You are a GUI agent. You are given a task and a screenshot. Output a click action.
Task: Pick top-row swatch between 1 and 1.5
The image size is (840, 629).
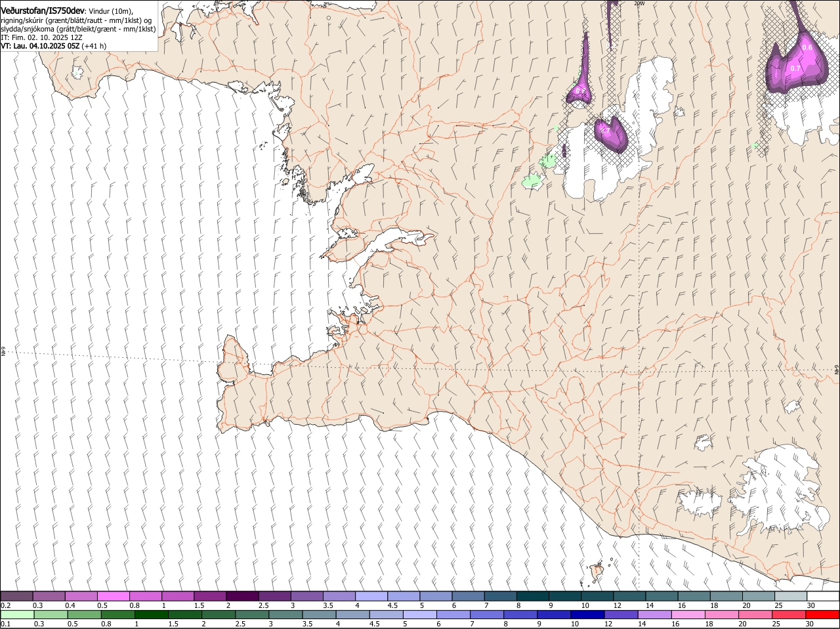[177, 596]
